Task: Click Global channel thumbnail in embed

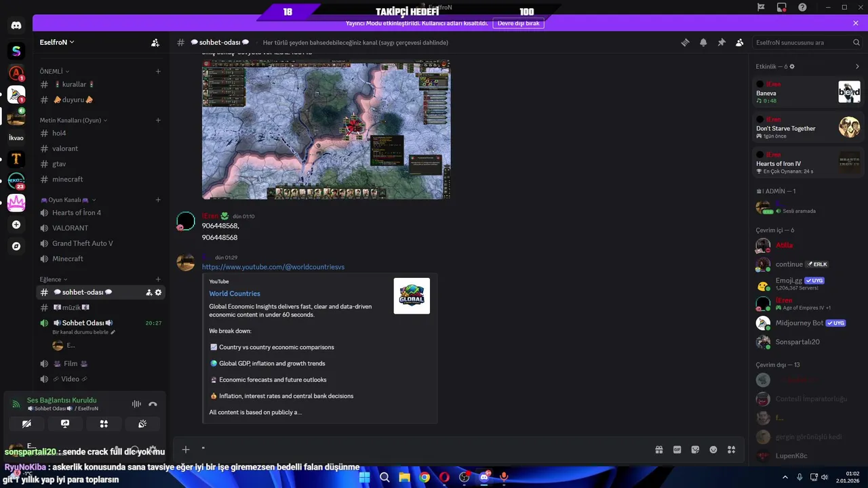Action: click(412, 296)
